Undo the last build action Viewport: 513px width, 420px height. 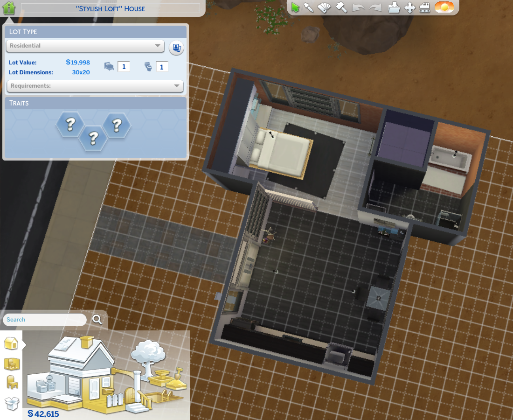[x=358, y=7]
